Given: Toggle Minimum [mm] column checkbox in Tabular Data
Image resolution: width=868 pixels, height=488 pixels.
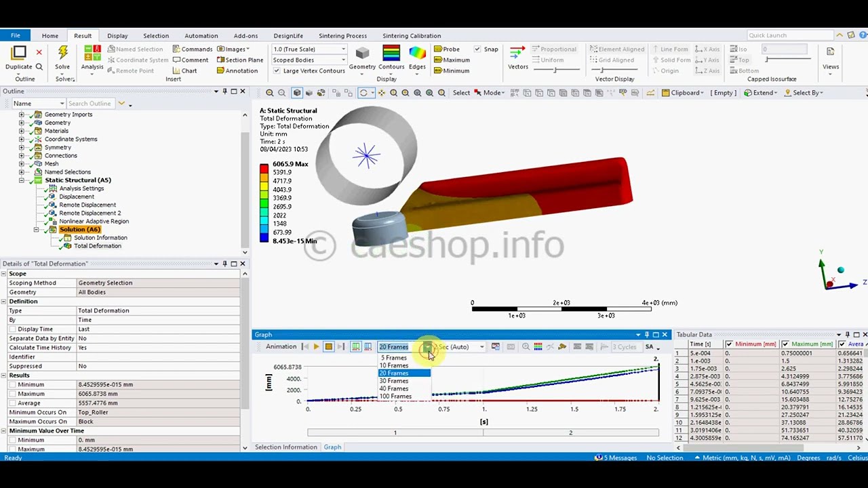Looking at the screenshot, I should point(729,344).
